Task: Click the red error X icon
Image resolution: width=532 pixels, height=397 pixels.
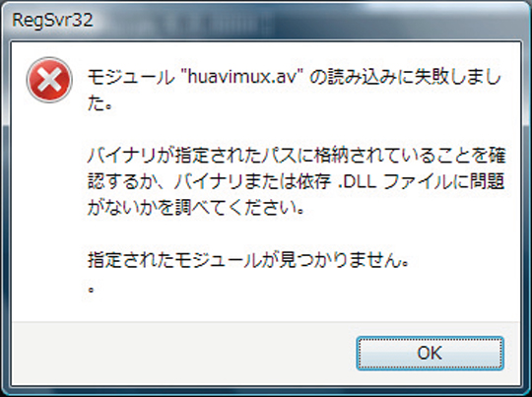Action: [x=49, y=80]
